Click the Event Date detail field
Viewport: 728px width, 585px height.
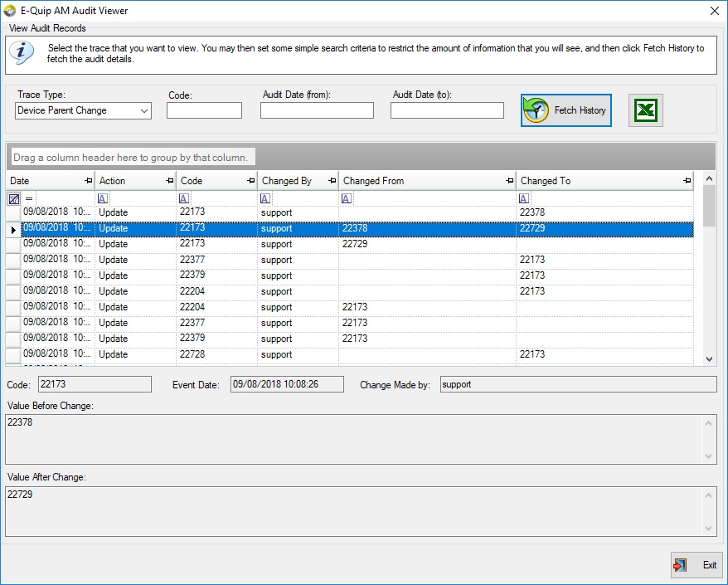point(287,384)
